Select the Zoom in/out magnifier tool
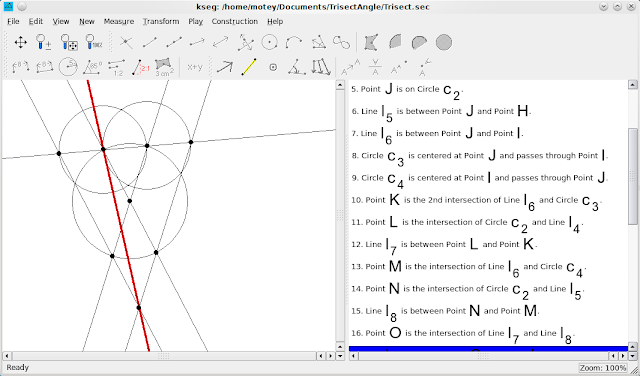This screenshot has width=640, height=376. [x=44, y=42]
